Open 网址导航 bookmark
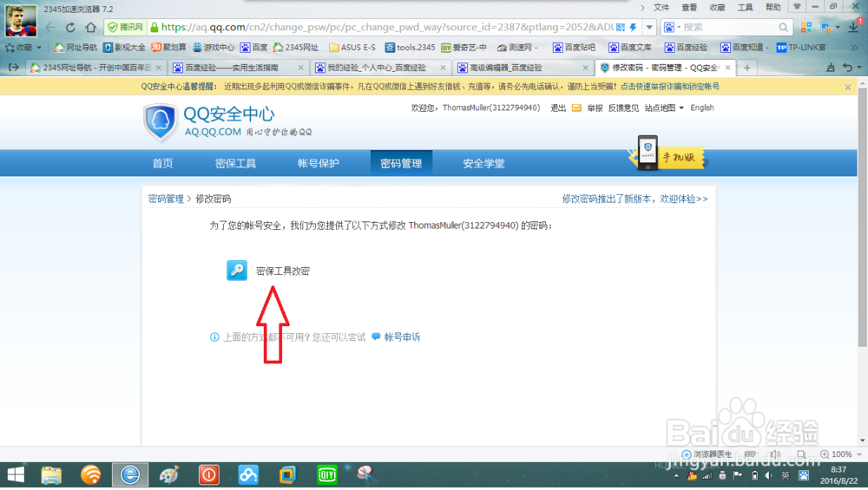Image resolution: width=868 pixels, height=490 pixels. (x=76, y=48)
